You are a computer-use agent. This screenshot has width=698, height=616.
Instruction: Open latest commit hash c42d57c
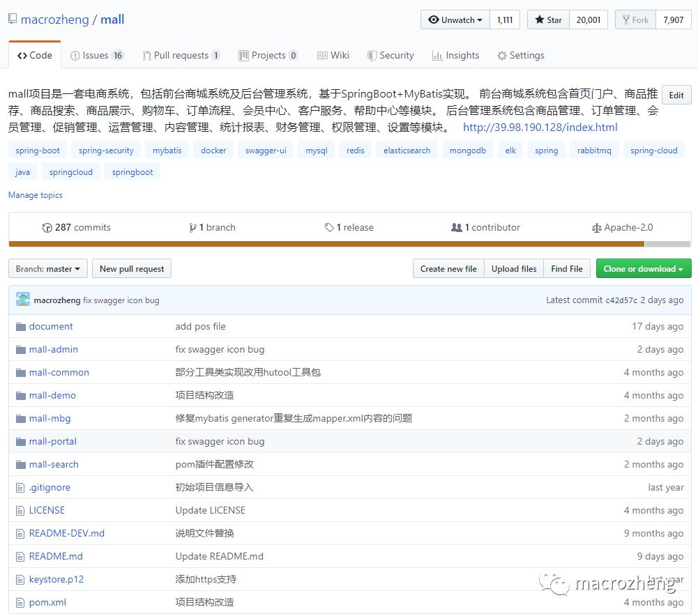click(x=621, y=300)
